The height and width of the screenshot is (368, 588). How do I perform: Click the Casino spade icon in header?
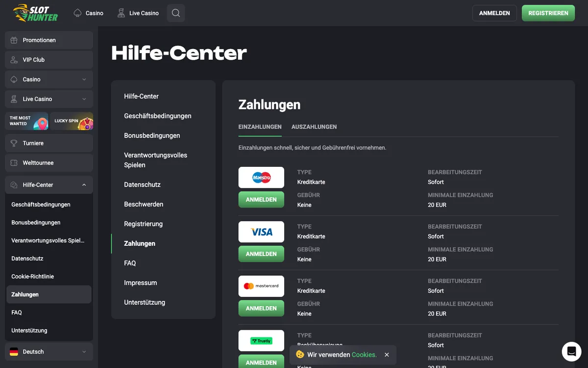pos(77,13)
